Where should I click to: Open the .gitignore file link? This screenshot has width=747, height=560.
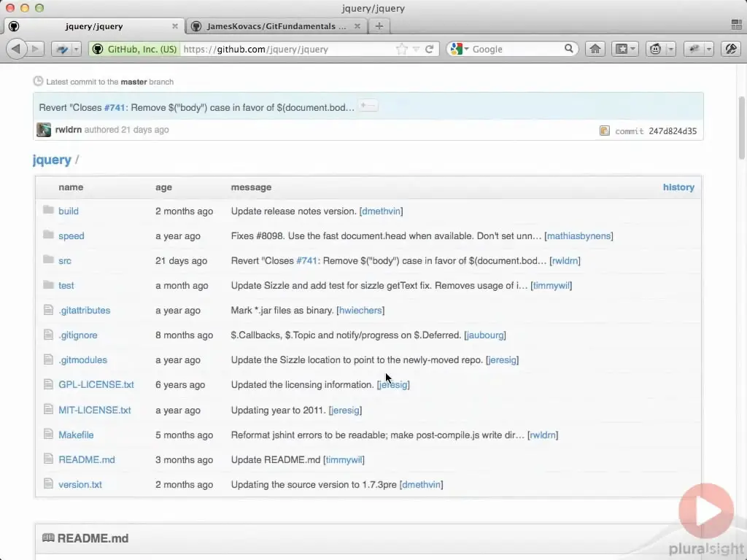77,335
